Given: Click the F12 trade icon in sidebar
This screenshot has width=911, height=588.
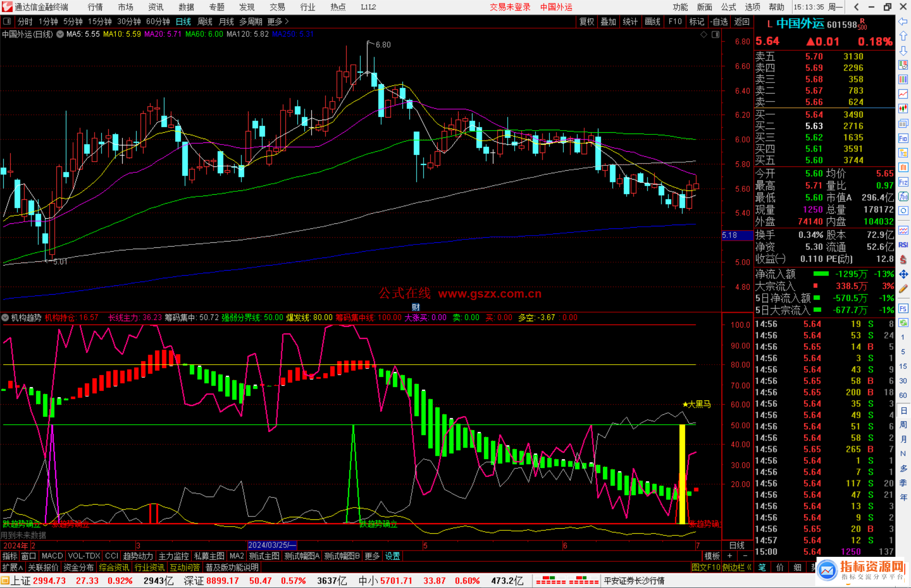Looking at the screenshot, I should tap(903, 182).
